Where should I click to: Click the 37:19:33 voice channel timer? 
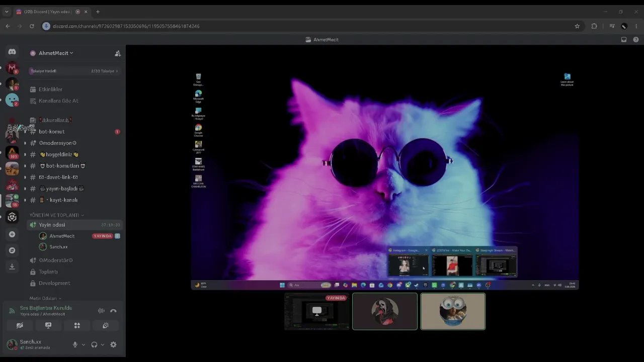(x=111, y=225)
